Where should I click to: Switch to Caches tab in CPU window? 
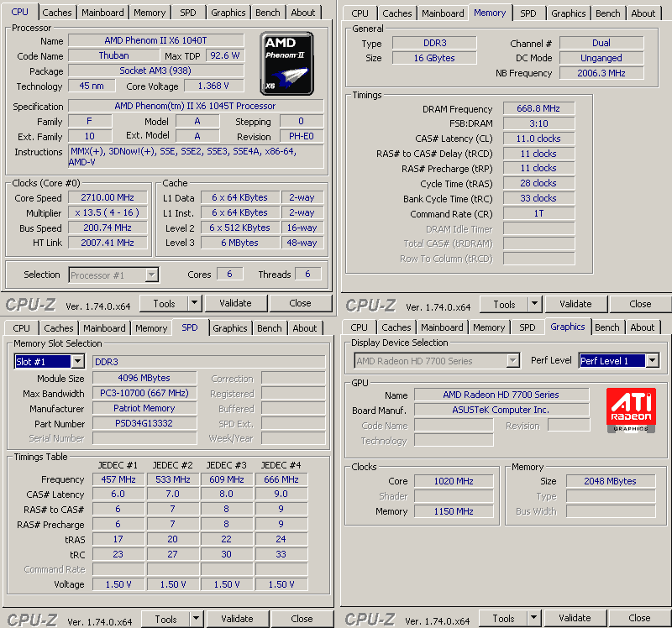[x=56, y=13]
